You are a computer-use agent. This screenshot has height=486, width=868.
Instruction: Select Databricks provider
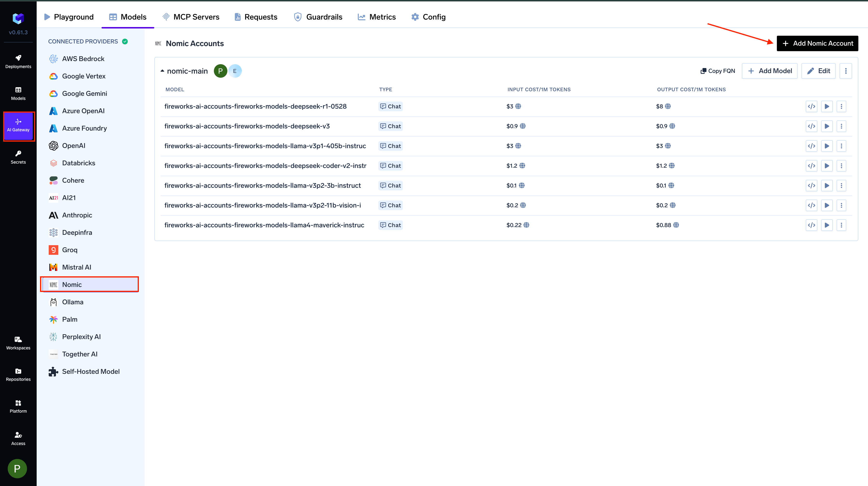coord(79,163)
